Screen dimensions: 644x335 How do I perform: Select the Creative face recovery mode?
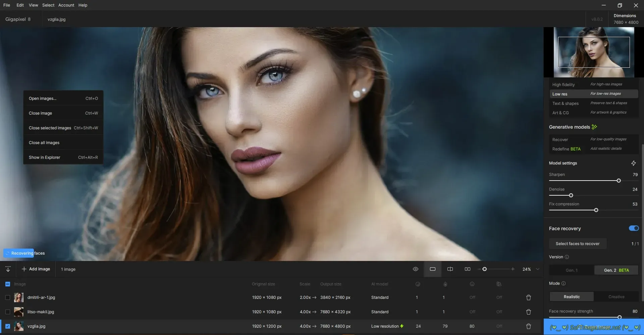pyautogui.click(x=616, y=297)
